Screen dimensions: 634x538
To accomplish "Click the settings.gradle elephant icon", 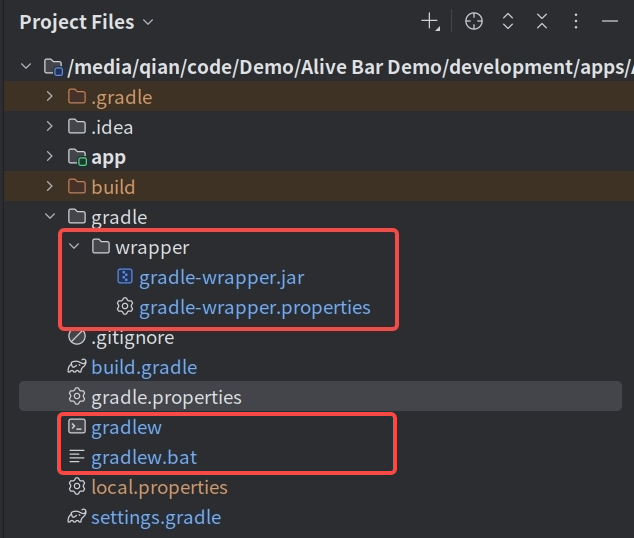I will [77, 517].
